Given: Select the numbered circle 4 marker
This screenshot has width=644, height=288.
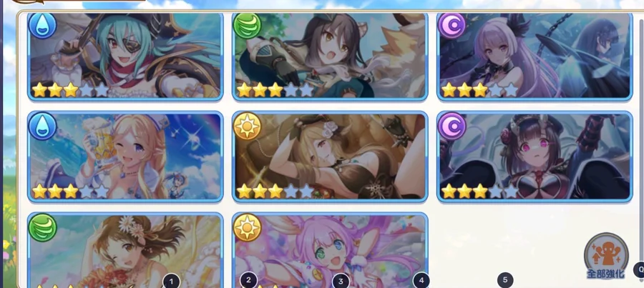Looking at the screenshot, I should click(x=421, y=281).
